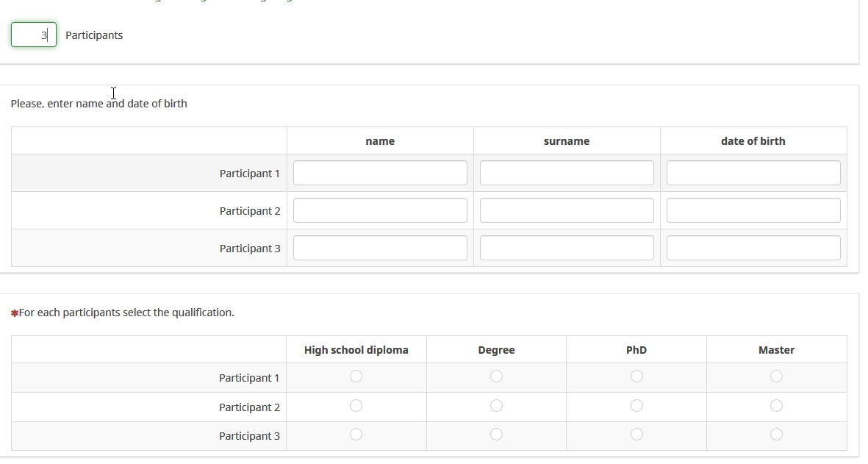Pick Degree for Participant 2
The height and width of the screenshot is (464, 868).
click(x=496, y=406)
